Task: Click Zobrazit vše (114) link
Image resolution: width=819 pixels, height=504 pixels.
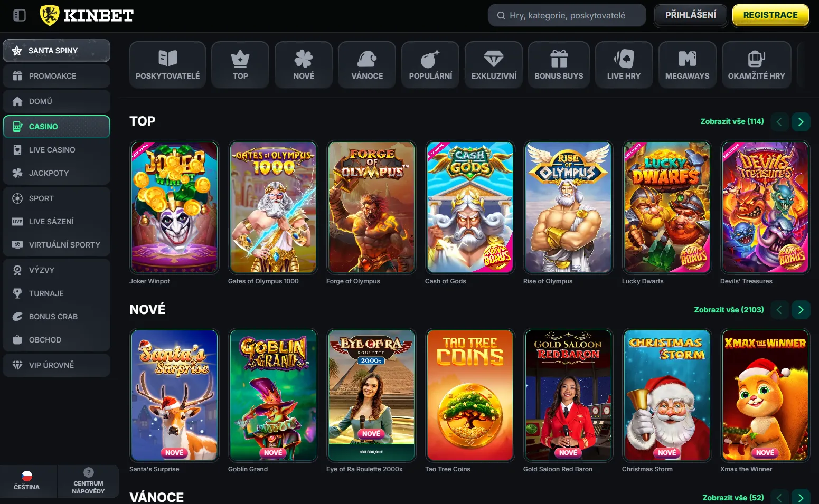Action: click(732, 121)
